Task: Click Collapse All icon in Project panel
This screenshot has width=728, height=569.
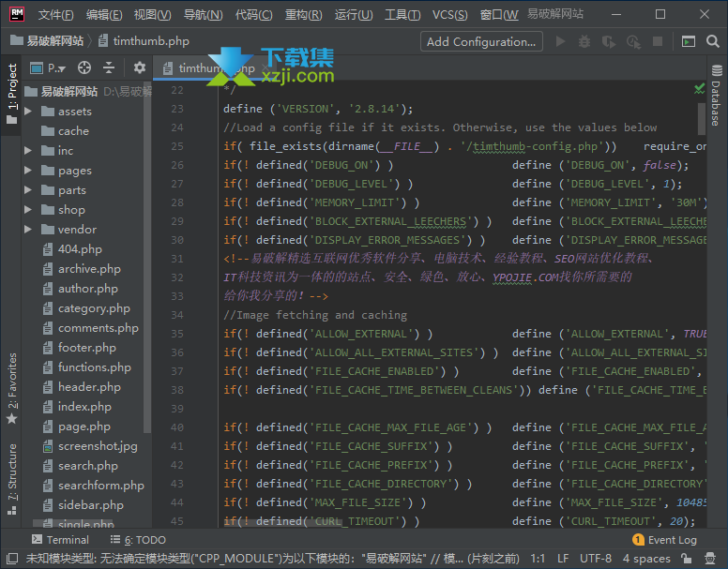Action: pos(109,67)
